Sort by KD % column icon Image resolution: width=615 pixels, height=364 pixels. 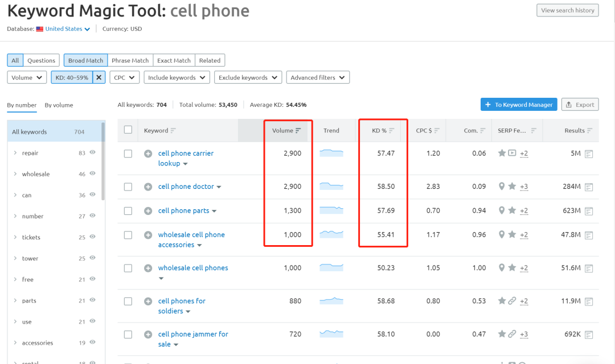click(392, 131)
